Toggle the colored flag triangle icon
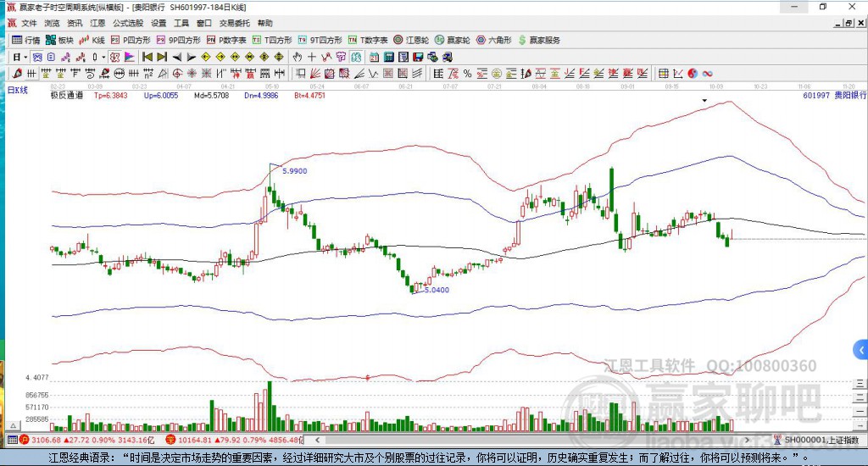Screen dimensions: 868x466 pos(129,57)
